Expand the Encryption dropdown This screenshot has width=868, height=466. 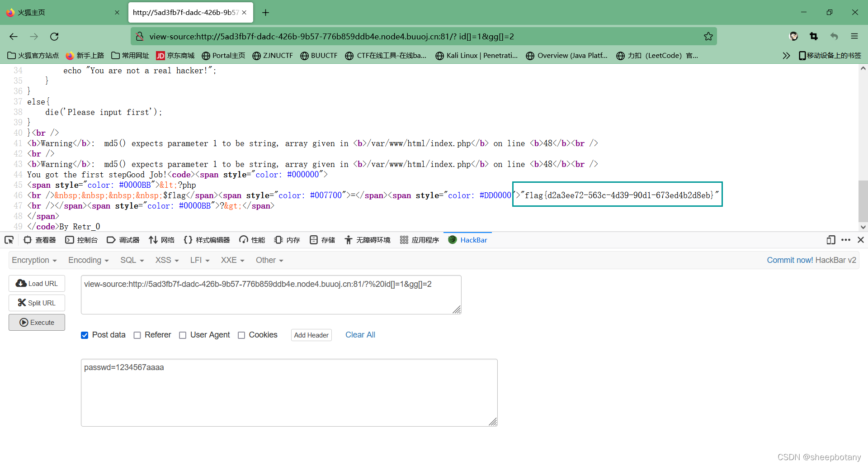tap(34, 261)
